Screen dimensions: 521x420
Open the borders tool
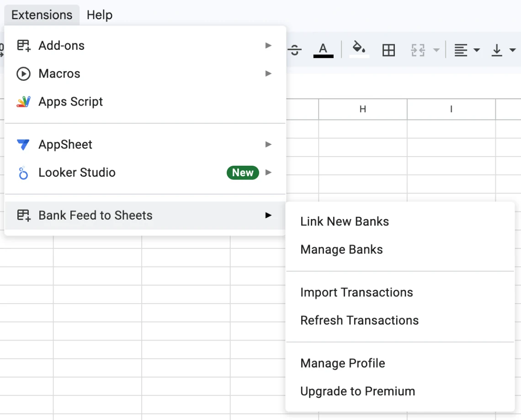388,50
